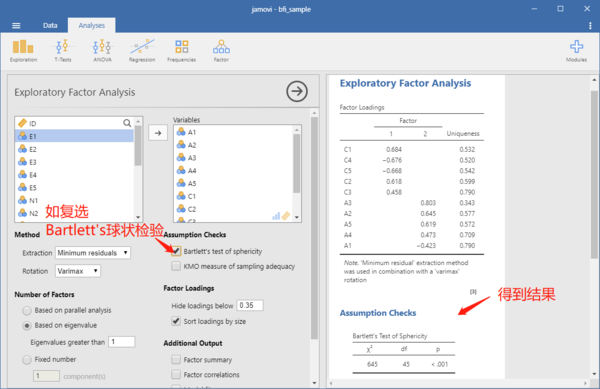Click Variables box scroll down arrow
This screenshot has width=600, height=389.
[x=297, y=217]
